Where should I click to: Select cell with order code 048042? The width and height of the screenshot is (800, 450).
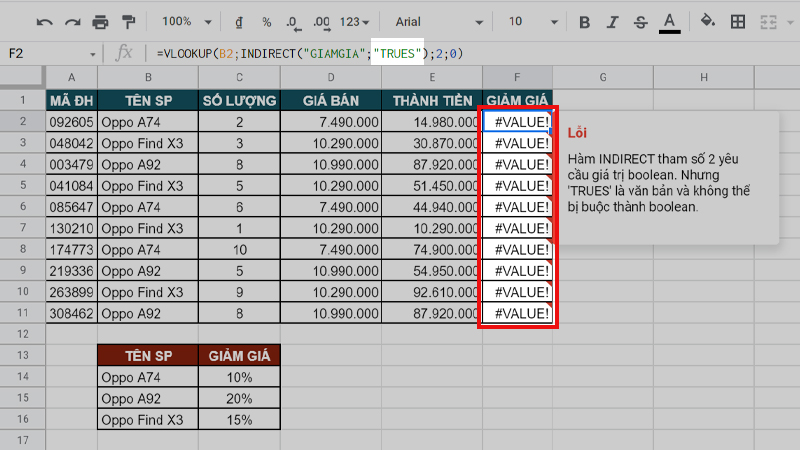coord(71,143)
